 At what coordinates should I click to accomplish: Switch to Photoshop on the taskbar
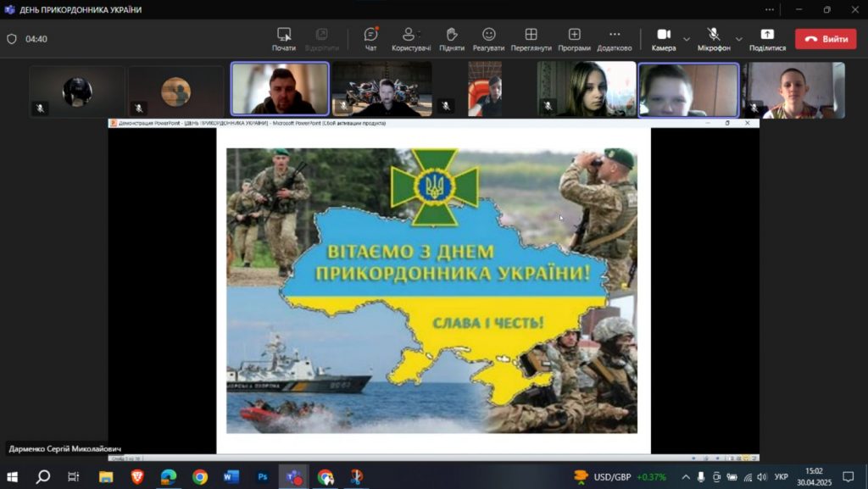(x=263, y=477)
